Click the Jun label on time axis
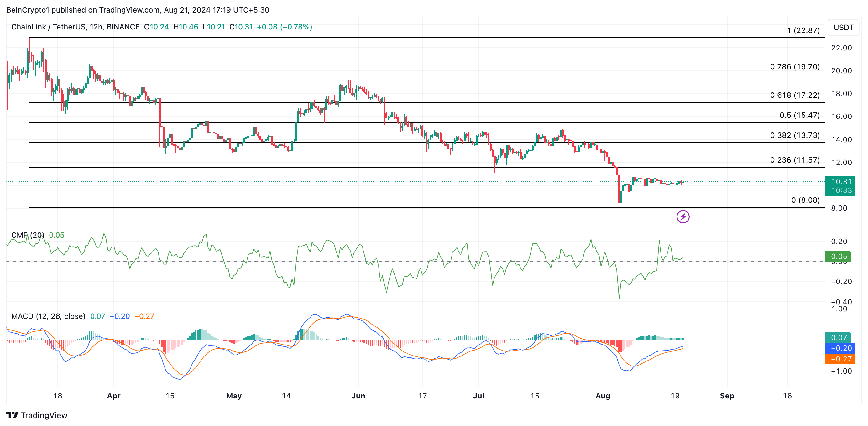Viewport: 868px width, 426px height. click(358, 396)
